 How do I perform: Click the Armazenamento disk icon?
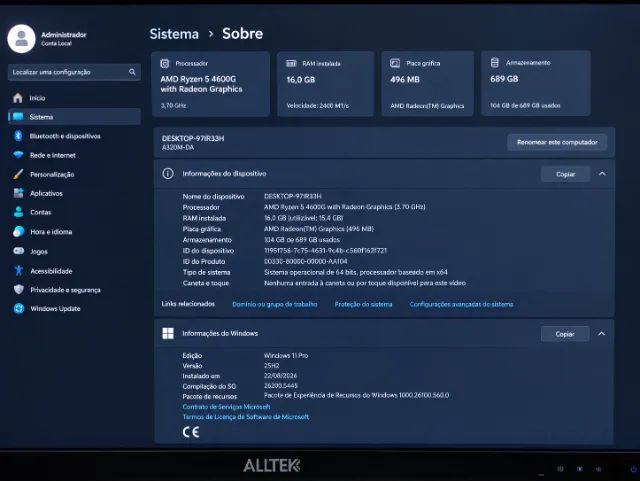click(495, 62)
